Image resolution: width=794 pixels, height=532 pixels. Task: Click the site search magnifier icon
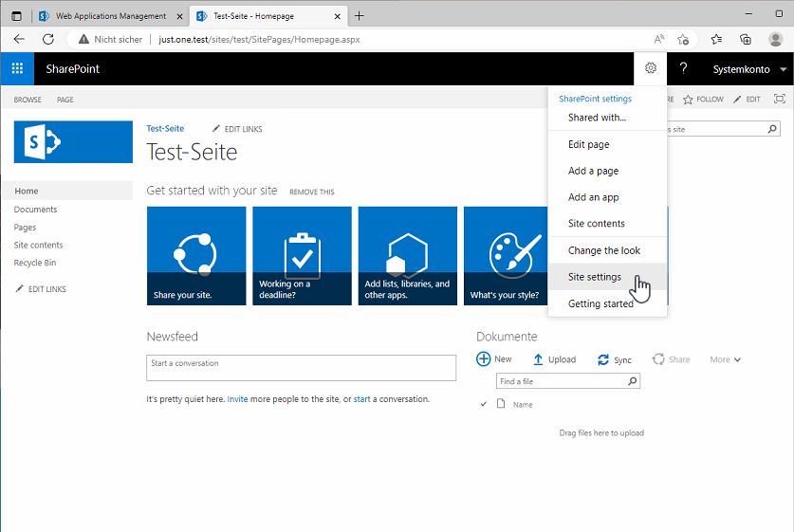pos(772,129)
